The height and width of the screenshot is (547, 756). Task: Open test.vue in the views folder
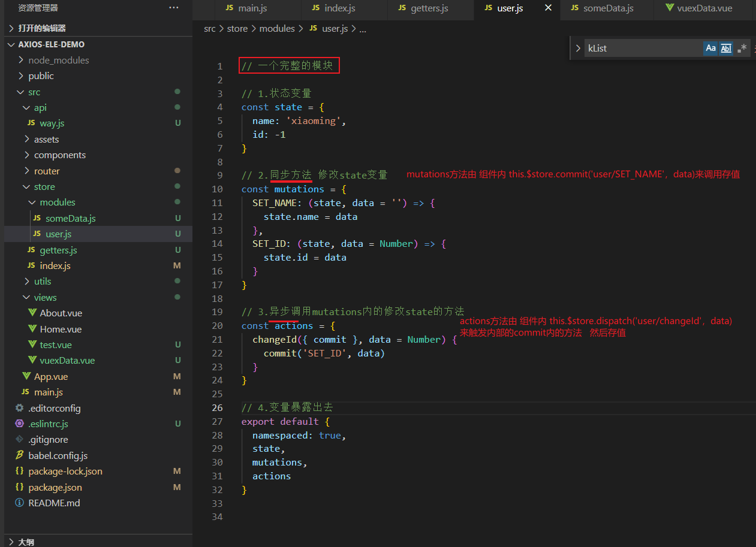(98, 344)
